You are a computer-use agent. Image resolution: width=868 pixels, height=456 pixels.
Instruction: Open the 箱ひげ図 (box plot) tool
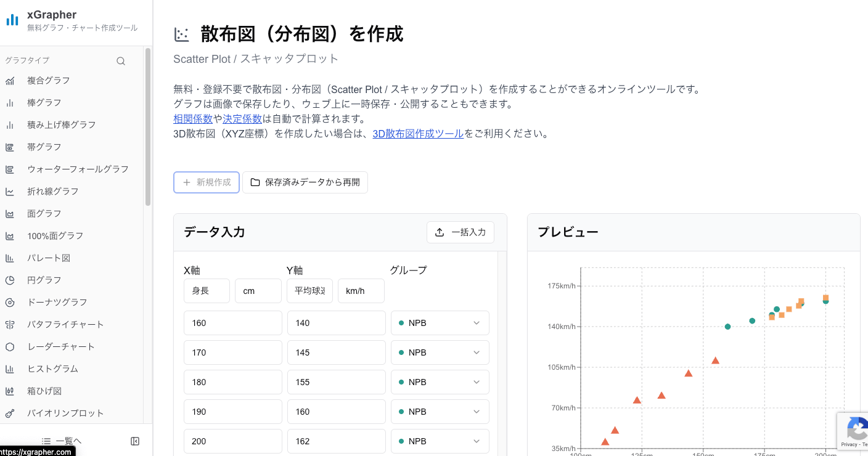click(x=44, y=391)
